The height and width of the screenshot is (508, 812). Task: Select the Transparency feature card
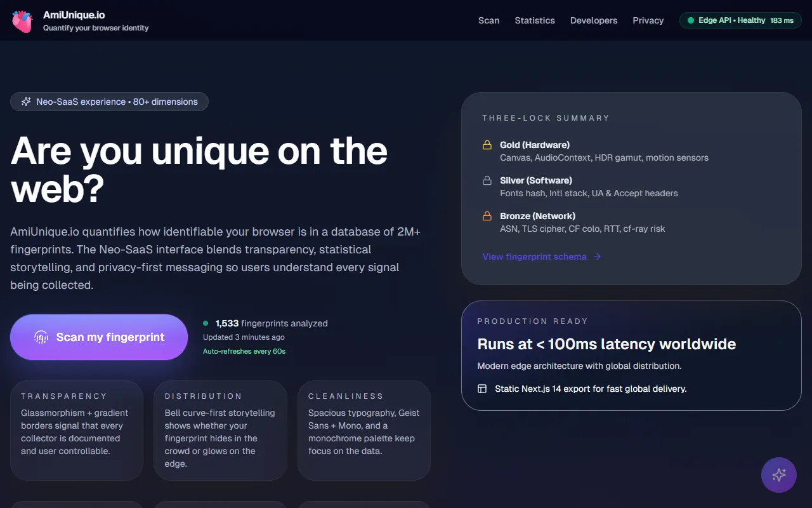(77, 430)
